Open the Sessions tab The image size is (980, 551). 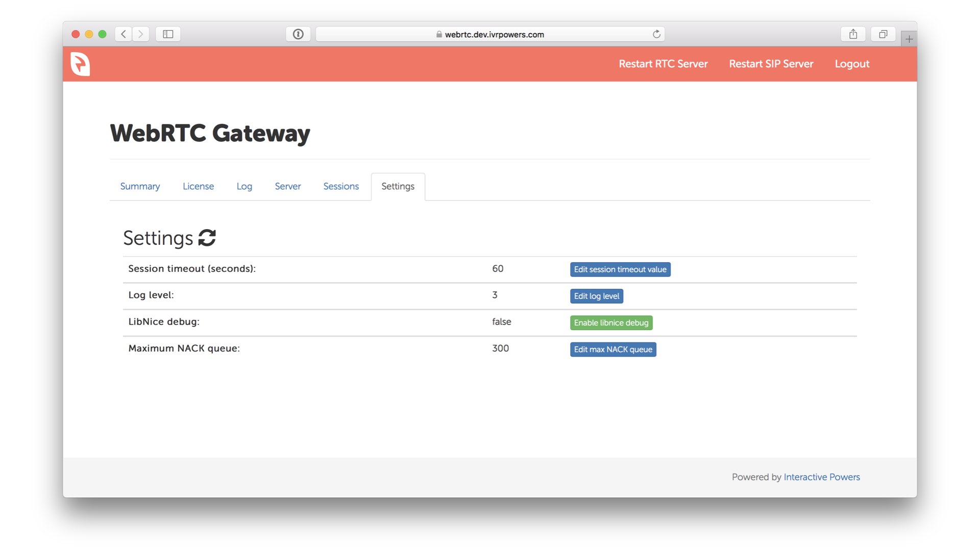click(x=341, y=187)
